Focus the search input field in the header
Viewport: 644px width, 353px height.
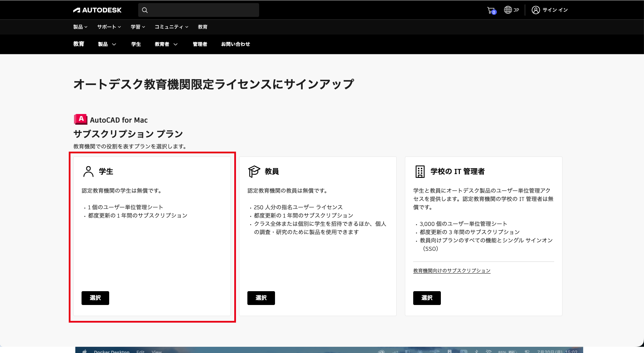199,10
